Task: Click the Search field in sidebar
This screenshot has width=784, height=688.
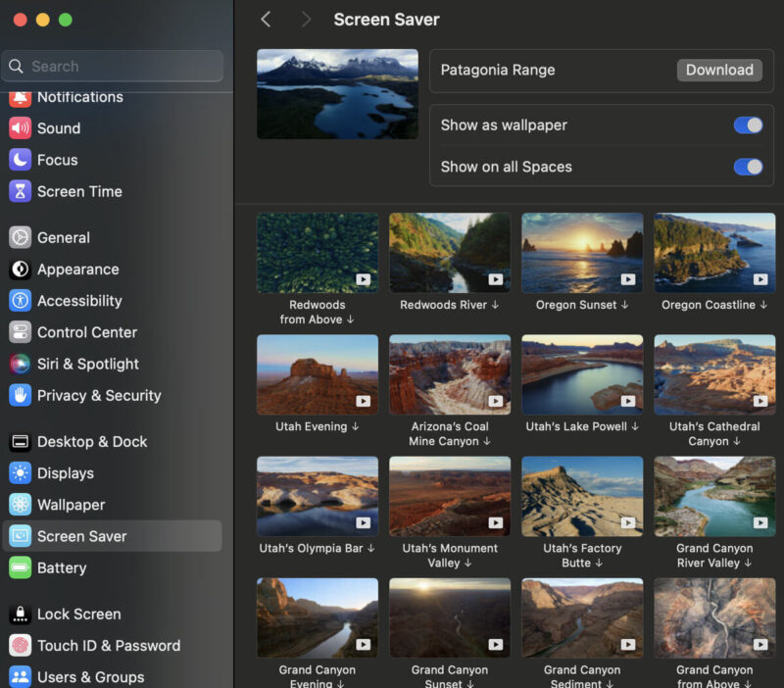Action: pos(113,67)
